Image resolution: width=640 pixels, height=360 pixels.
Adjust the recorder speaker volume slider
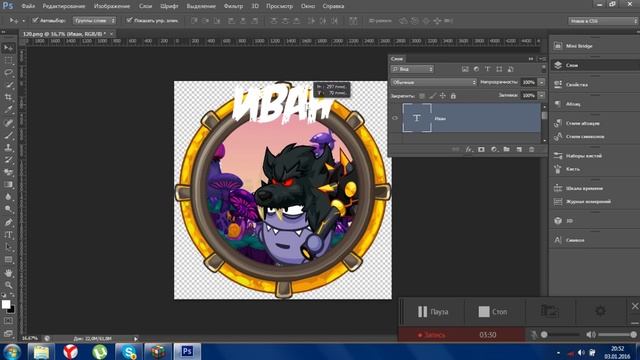coord(616,335)
